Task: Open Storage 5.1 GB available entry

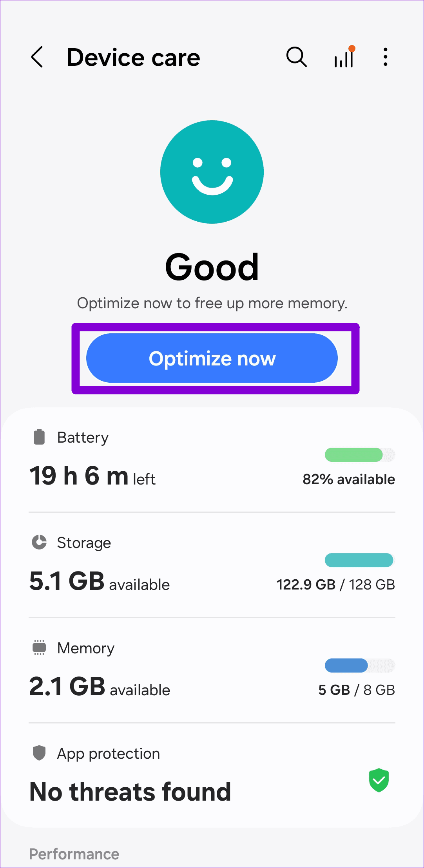Action: coord(212,565)
